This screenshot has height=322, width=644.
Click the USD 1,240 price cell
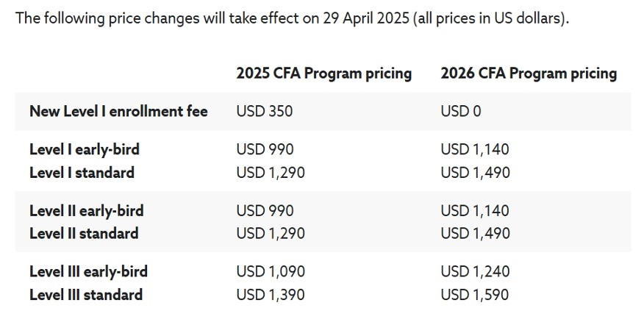(475, 271)
